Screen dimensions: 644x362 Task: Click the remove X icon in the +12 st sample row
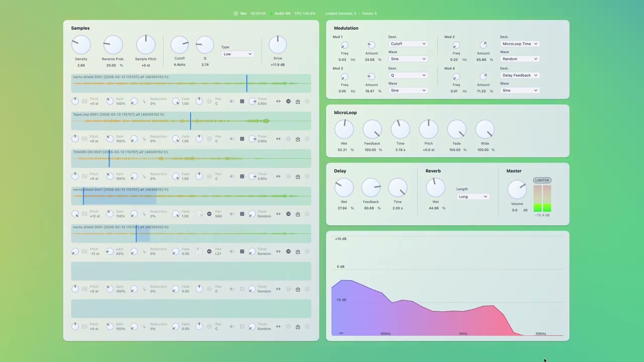[307, 214]
